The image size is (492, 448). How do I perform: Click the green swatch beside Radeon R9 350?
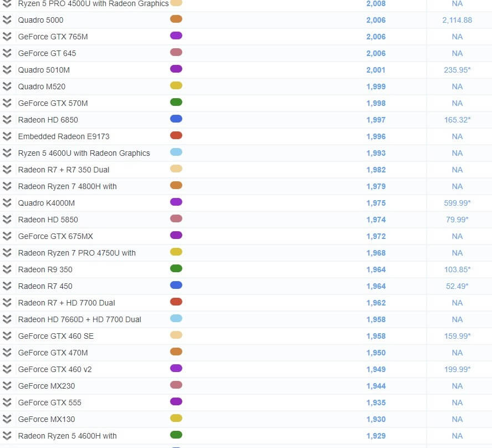(x=176, y=268)
